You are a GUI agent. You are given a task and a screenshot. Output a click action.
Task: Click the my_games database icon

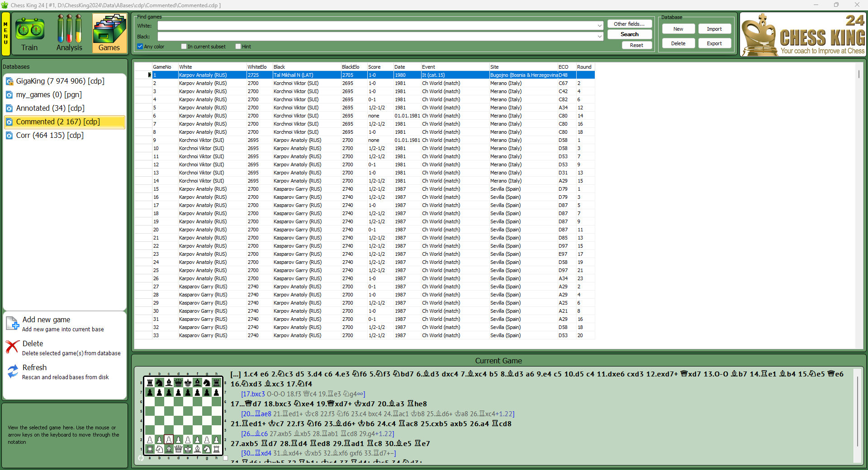point(9,95)
